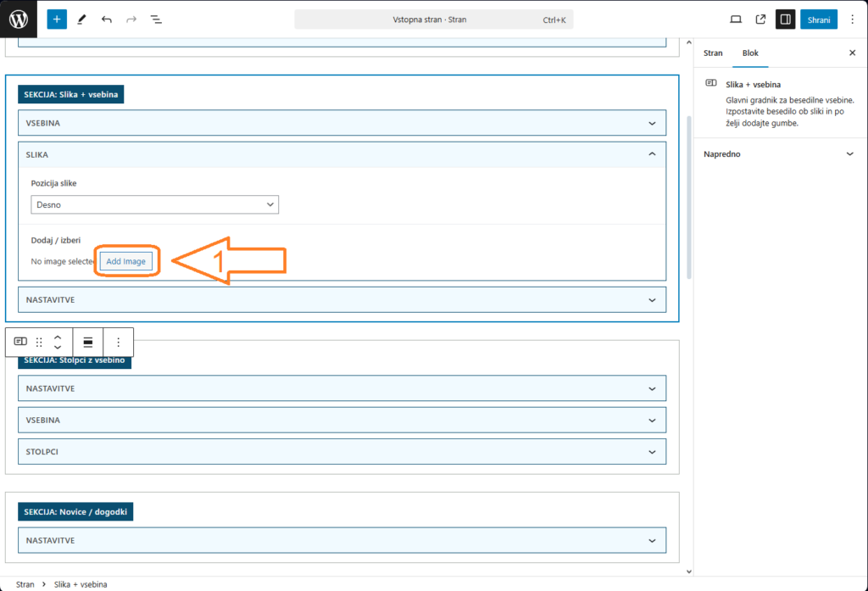This screenshot has height=591, width=868.
Task: Toggle the settings sidebar panel icon
Action: (x=785, y=19)
